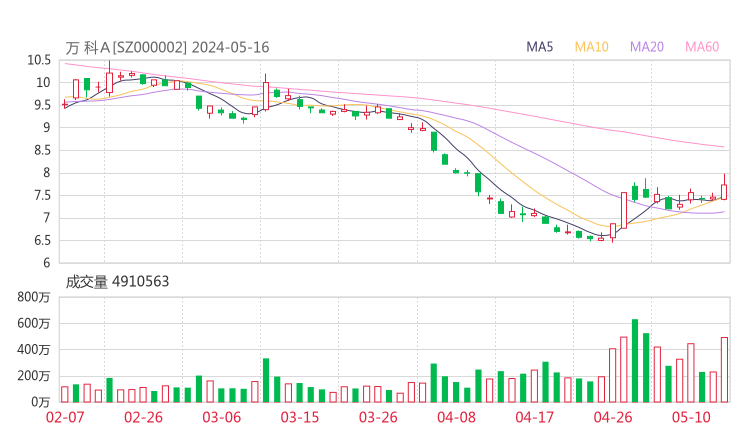Toggle the MA5 legend label
The height and width of the screenshot is (440, 740).
click(539, 47)
